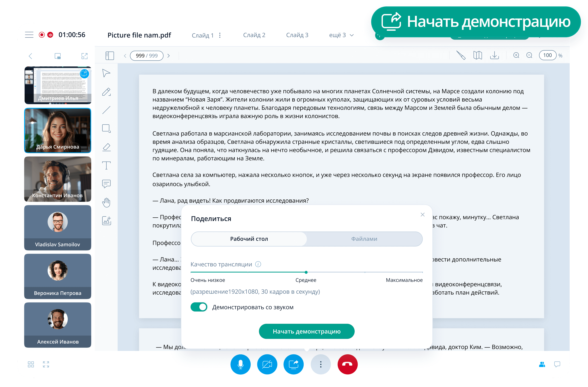Click the 01:00:56 recording timer
Viewport: 588px width, 387px height.
pos(72,35)
